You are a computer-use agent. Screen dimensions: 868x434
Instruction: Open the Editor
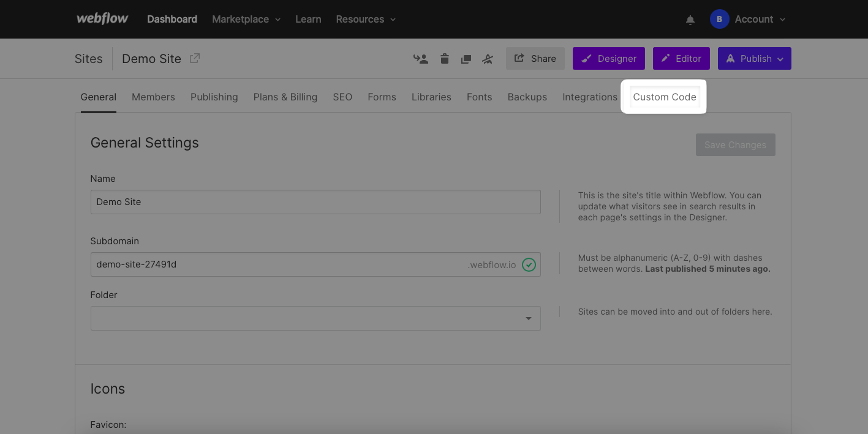[681, 58]
